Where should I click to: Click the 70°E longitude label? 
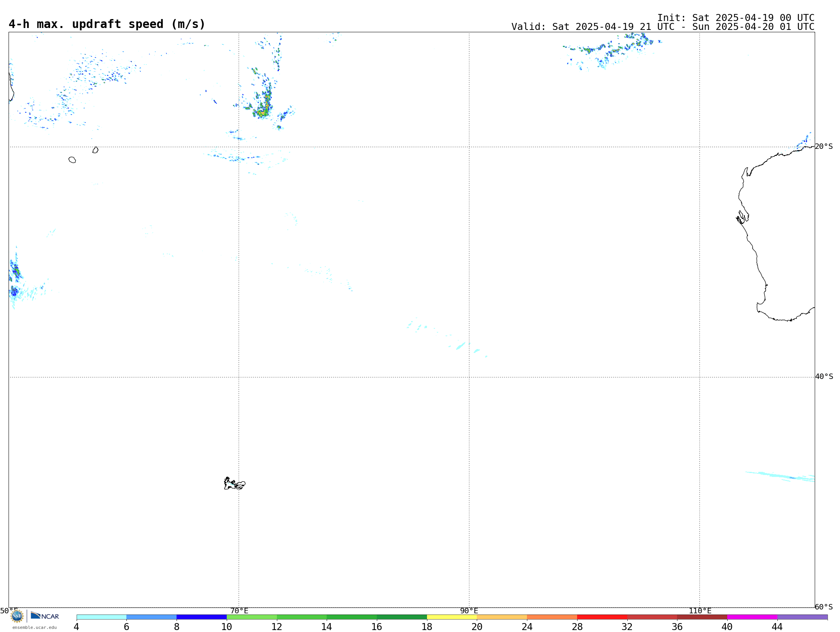click(x=239, y=611)
